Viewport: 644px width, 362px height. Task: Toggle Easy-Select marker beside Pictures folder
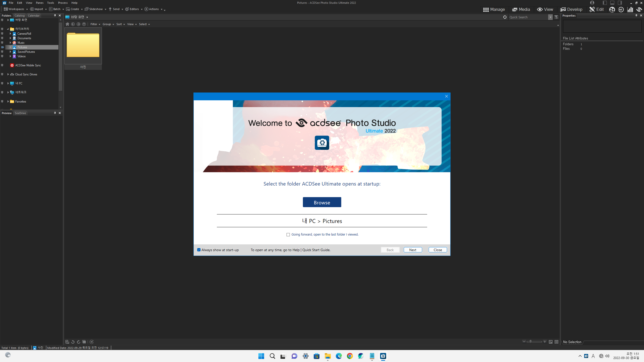3,47
